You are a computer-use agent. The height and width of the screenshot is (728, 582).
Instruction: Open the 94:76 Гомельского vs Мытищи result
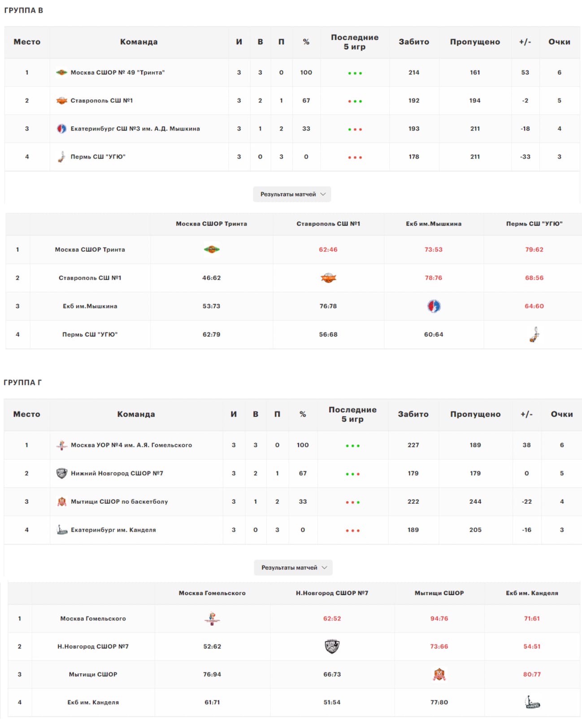[439, 619]
